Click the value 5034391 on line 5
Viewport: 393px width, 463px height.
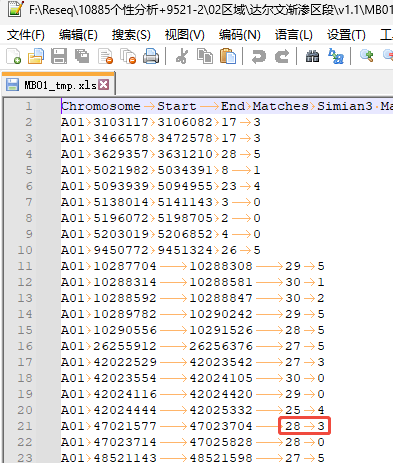185,170
